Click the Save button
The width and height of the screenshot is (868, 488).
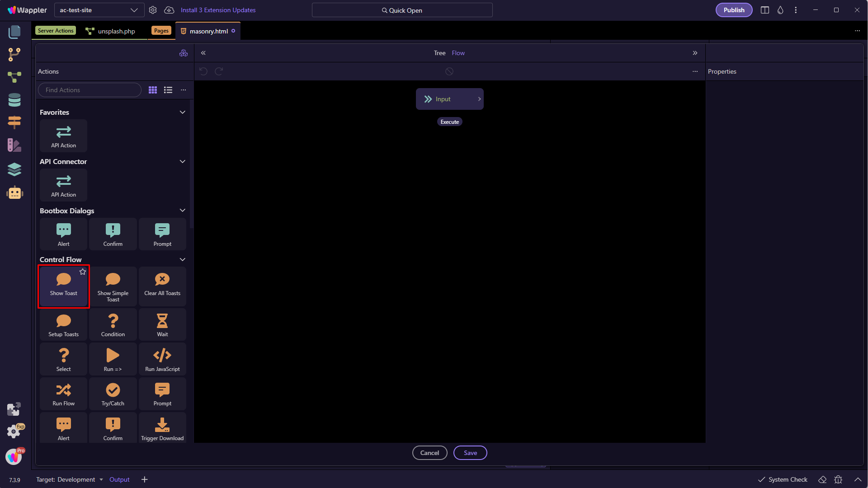pos(470,453)
